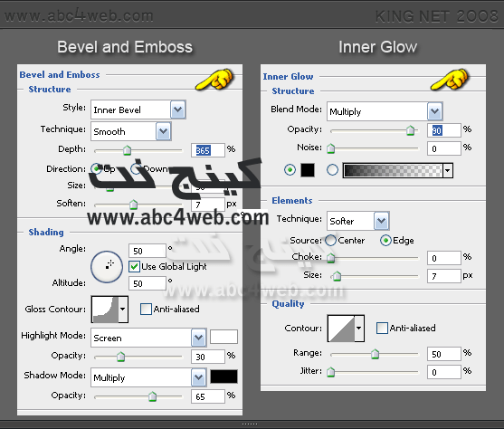Toggle the Use Global Light checkbox
504x429 pixels.
134,267
